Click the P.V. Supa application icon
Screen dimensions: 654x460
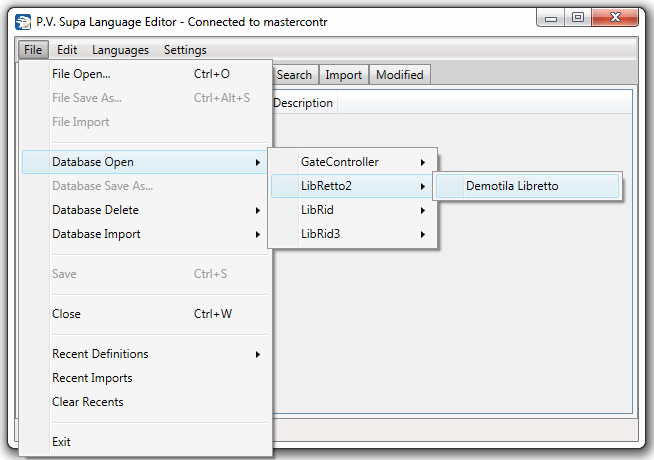(x=23, y=19)
